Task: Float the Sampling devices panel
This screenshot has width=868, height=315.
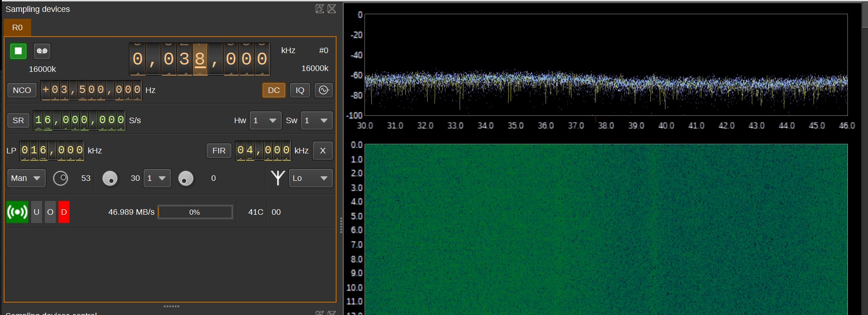Action: 320,9
